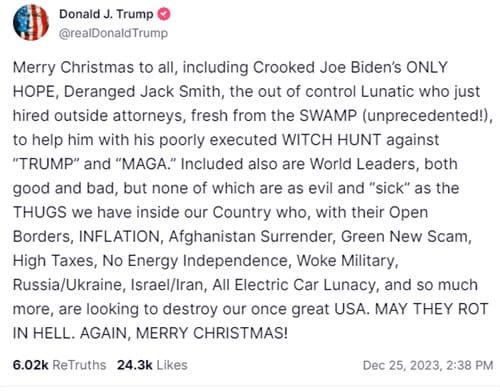
Task: Click 'Israel/Iran' in the post text
Action: click(167, 285)
